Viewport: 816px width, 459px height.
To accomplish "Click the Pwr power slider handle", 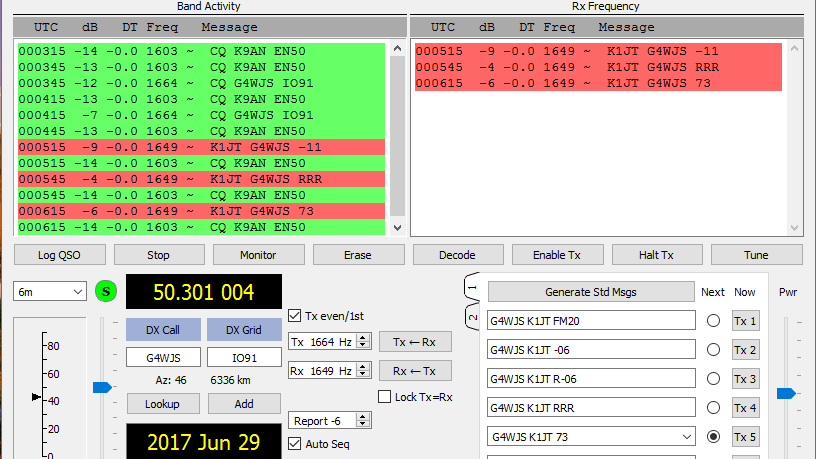I will [x=786, y=393].
